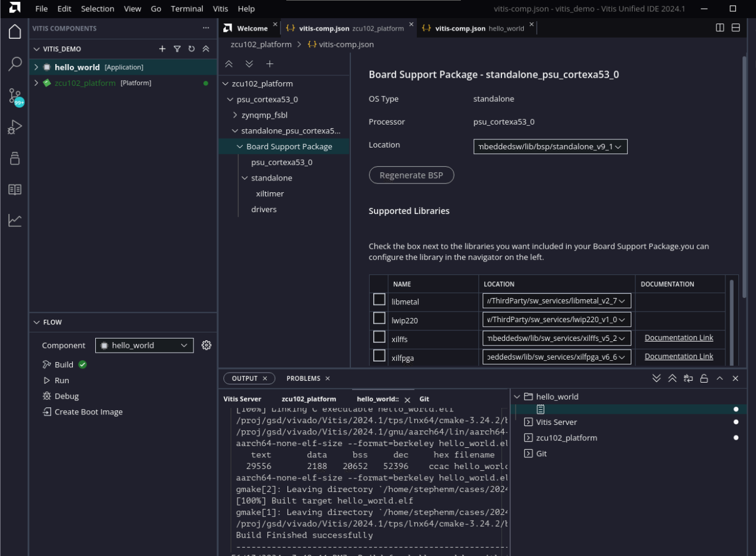Start Build in Flow panel
The height and width of the screenshot is (556, 756).
coord(64,364)
